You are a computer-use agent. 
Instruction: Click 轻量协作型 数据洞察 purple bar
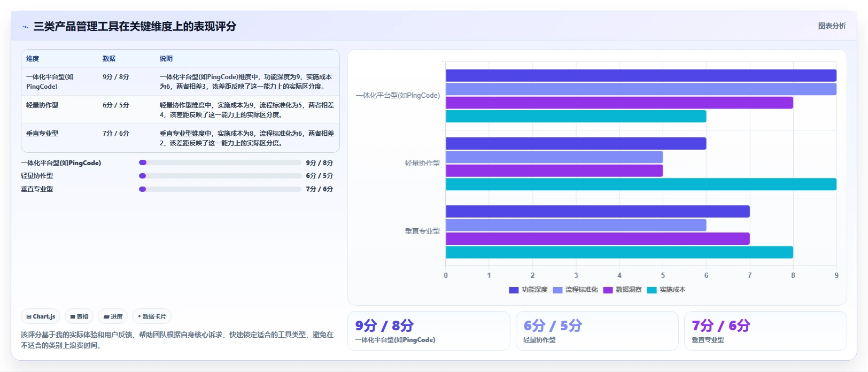(554, 170)
